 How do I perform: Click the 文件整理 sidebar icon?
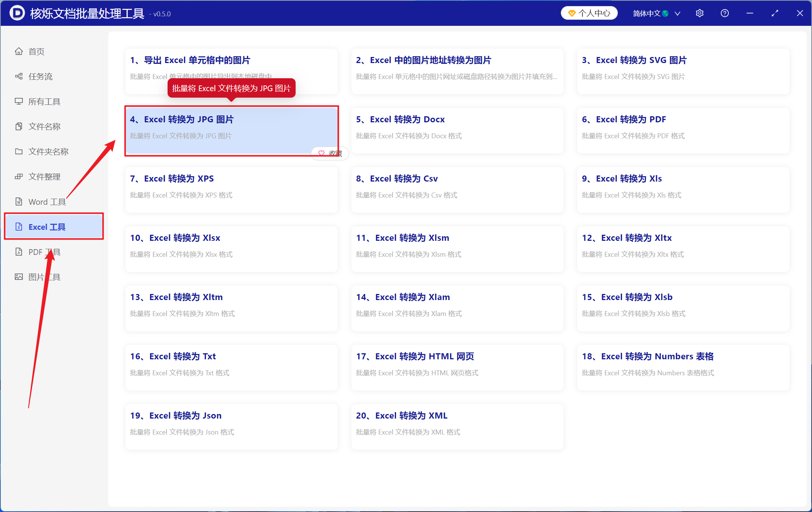click(x=19, y=177)
